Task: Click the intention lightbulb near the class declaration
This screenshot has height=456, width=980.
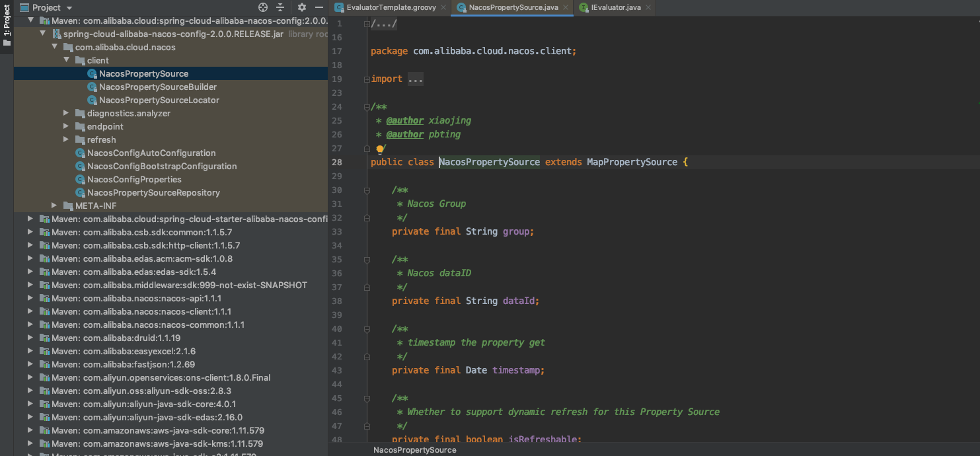Action: (x=380, y=149)
